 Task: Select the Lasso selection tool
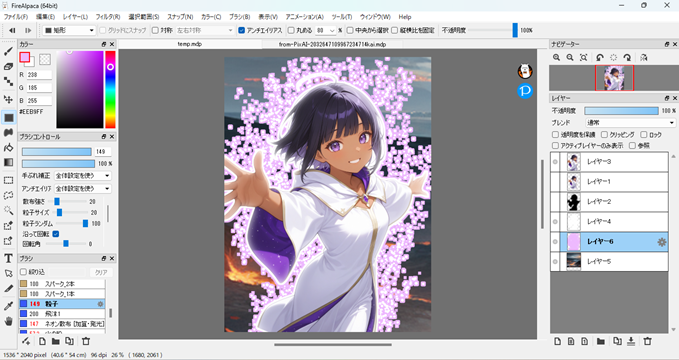coord(8,195)
